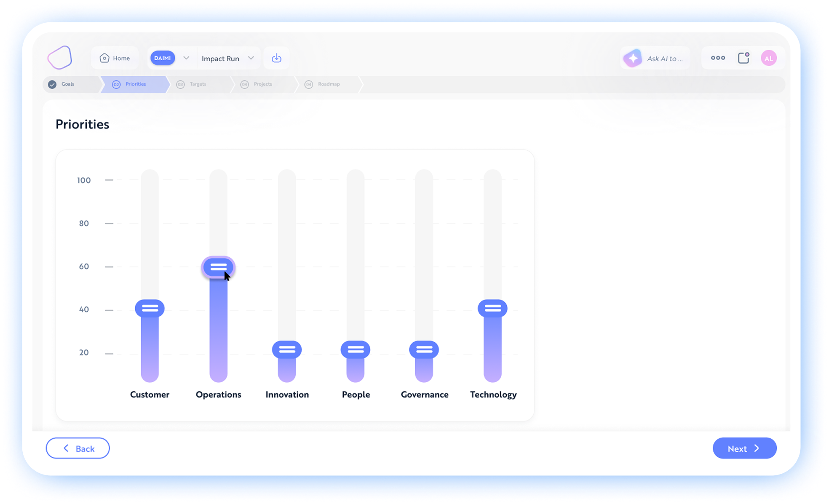The image size is (829, 504).
Task: Click the download icon in toolbar
Action: [276, 58]
